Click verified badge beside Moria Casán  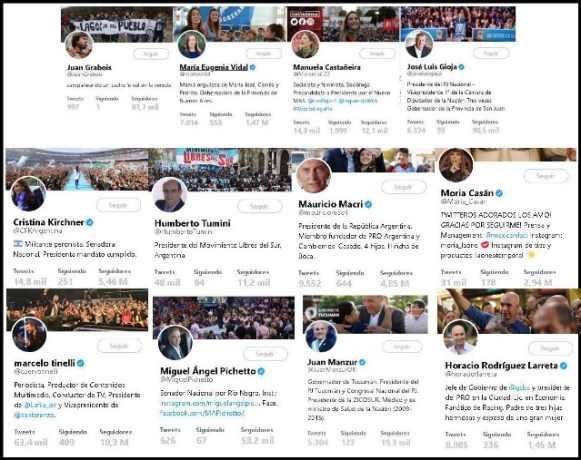tap(499, 193)
